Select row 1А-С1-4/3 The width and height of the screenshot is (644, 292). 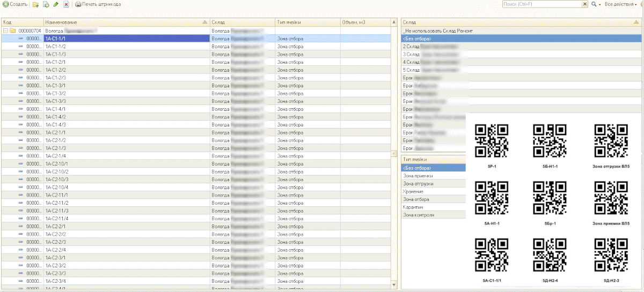[196, 125]
